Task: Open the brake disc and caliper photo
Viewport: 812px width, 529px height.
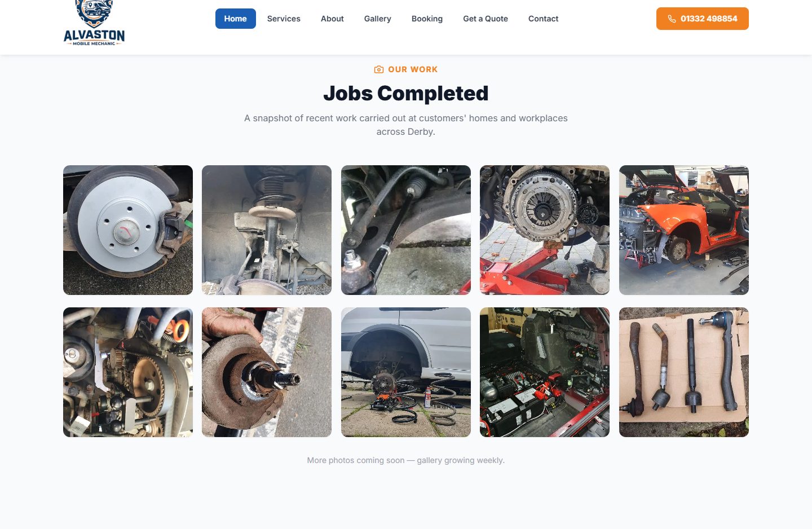Action: click(x=128, y=230)
